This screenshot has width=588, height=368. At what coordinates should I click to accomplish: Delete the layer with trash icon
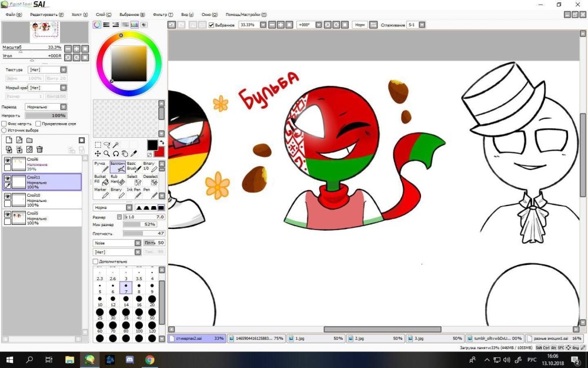(39, 150)
